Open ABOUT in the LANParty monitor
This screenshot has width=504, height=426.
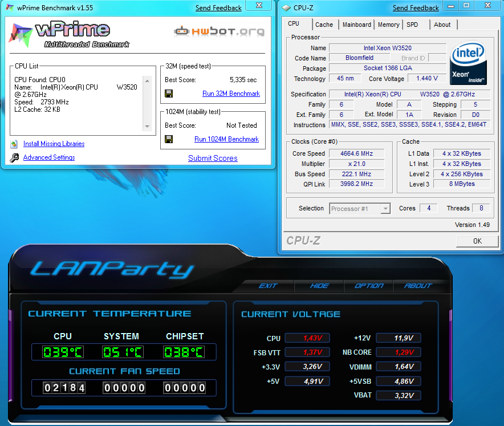click(418, 286)
